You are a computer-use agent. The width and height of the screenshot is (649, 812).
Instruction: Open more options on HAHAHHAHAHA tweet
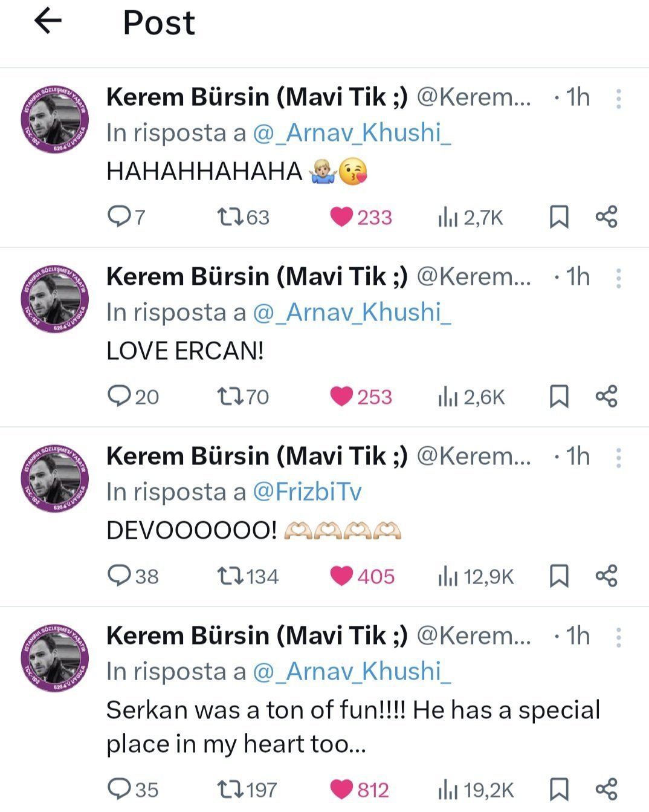[x=618, y=99]
